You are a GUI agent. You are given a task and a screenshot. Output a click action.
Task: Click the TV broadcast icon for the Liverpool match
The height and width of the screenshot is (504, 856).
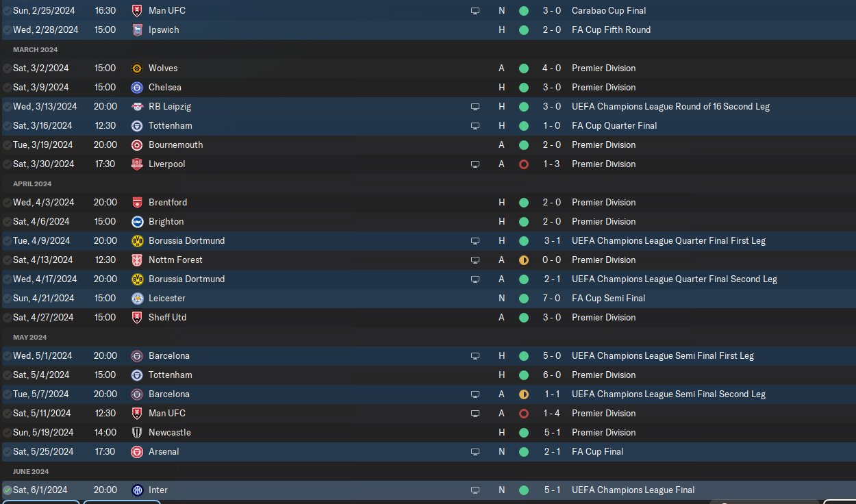pyautogui.click(x=475, y=164)
